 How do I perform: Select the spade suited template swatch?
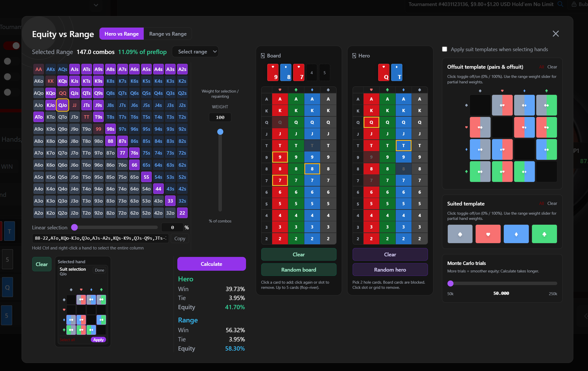(x=460, y=234)
